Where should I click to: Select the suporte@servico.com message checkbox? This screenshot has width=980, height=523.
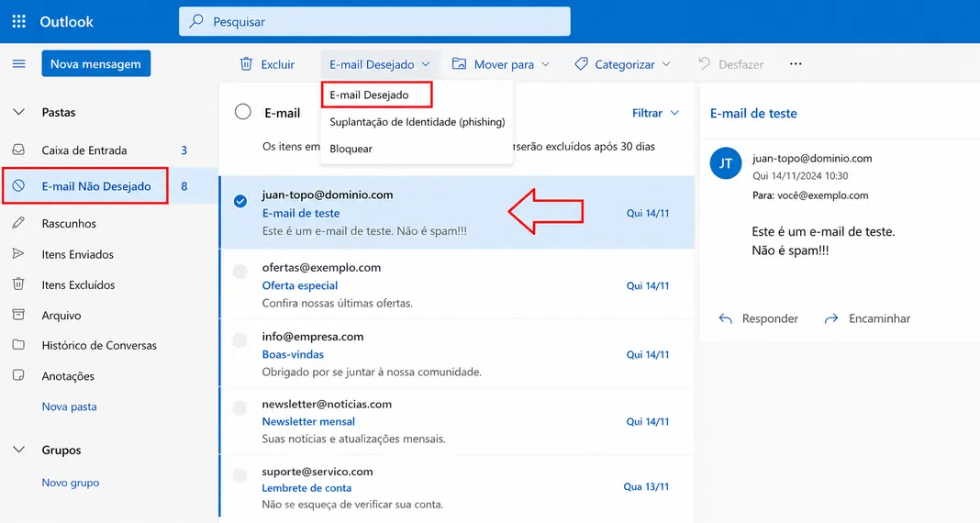240,475
